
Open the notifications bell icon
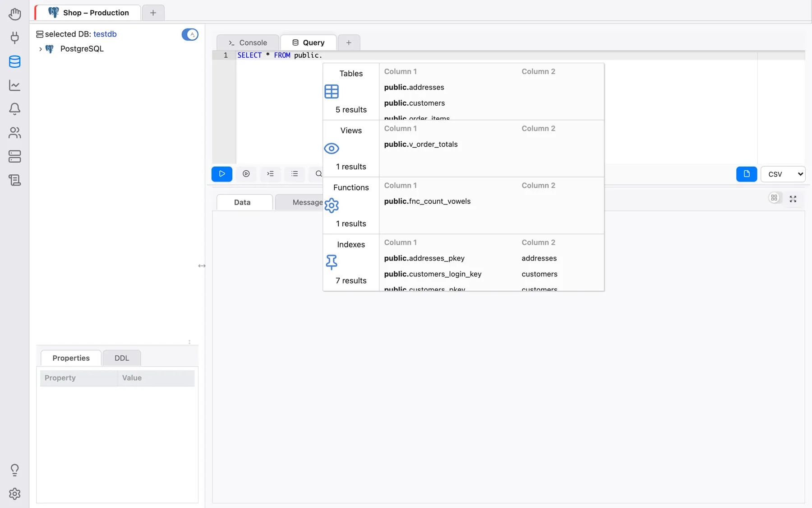pos(14,109)
